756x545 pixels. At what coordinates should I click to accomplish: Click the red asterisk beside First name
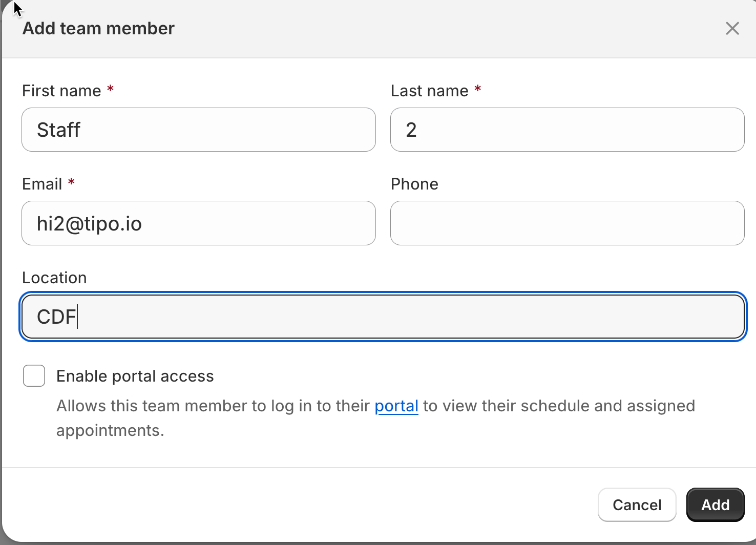pyautogui.click(x=110, y=90)
